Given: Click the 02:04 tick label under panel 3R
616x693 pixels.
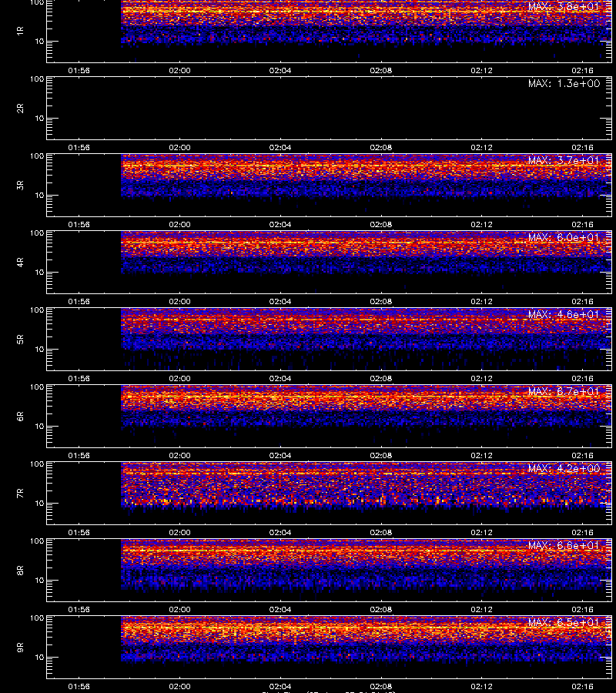Looking at the screenshot, I should pos(280,224).
